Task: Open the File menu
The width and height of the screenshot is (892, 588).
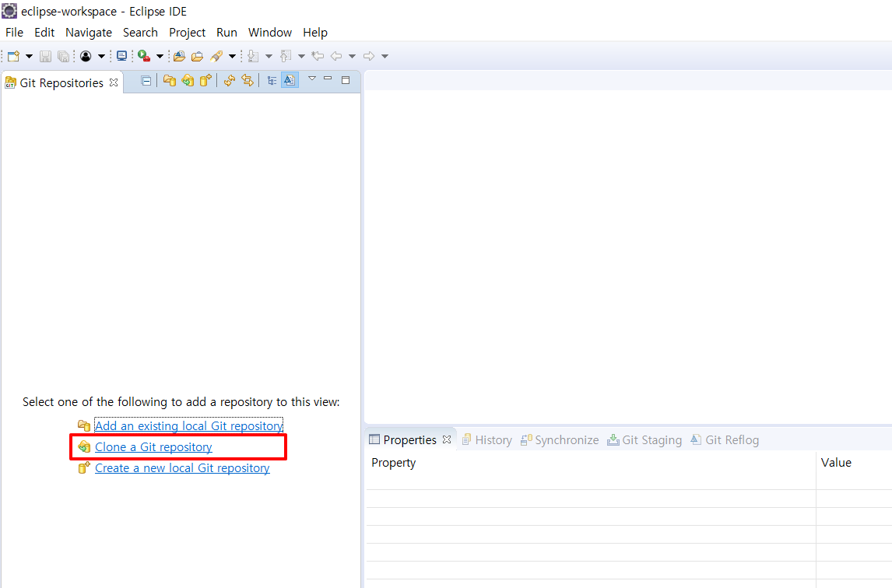Action: [x=14, y=33]
